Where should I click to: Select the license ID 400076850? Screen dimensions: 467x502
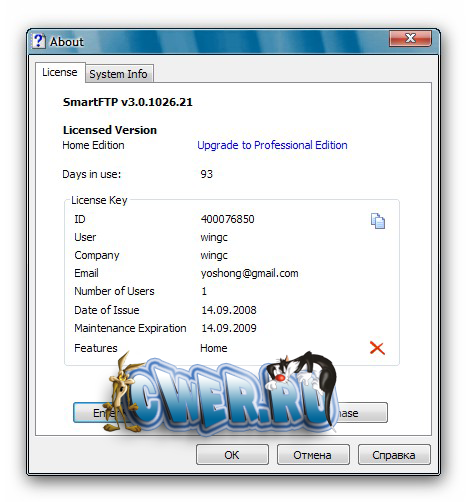(x=228, y=219)
